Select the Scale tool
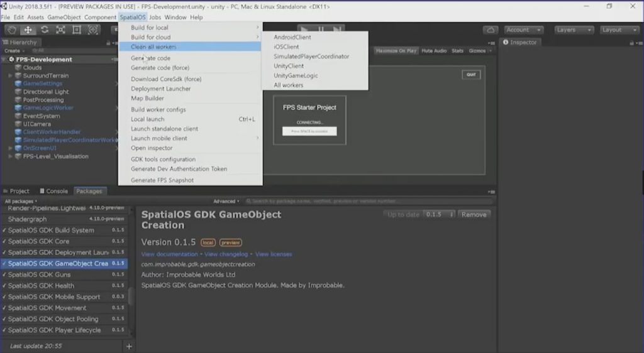Image resolution: width=644 pixels, height=353 pixels. coord(60,30)
